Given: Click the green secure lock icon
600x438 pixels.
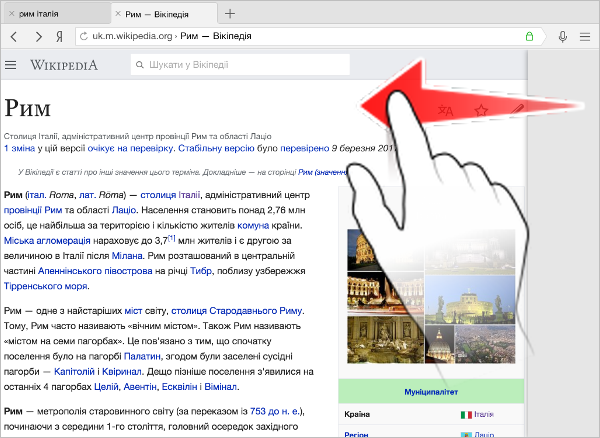Looking at the screenshot, I should [529, 36].
